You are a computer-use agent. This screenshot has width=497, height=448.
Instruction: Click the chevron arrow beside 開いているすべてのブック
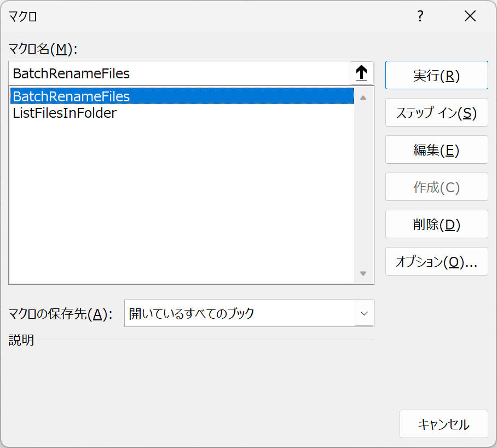coord(364,313)
